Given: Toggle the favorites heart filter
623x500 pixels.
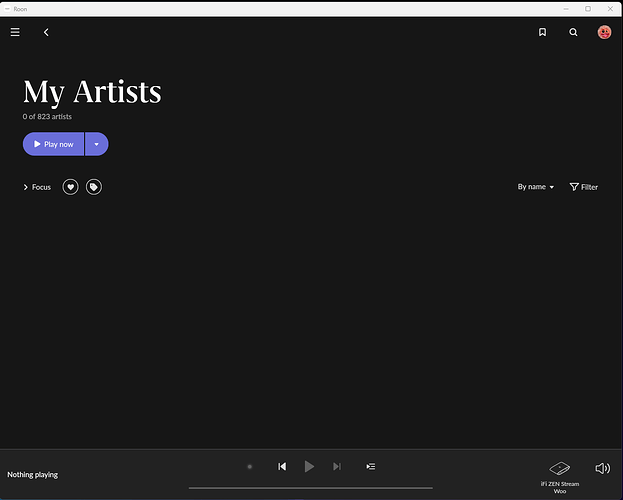Looking at the screenshot, I should (x=70, y=187).
